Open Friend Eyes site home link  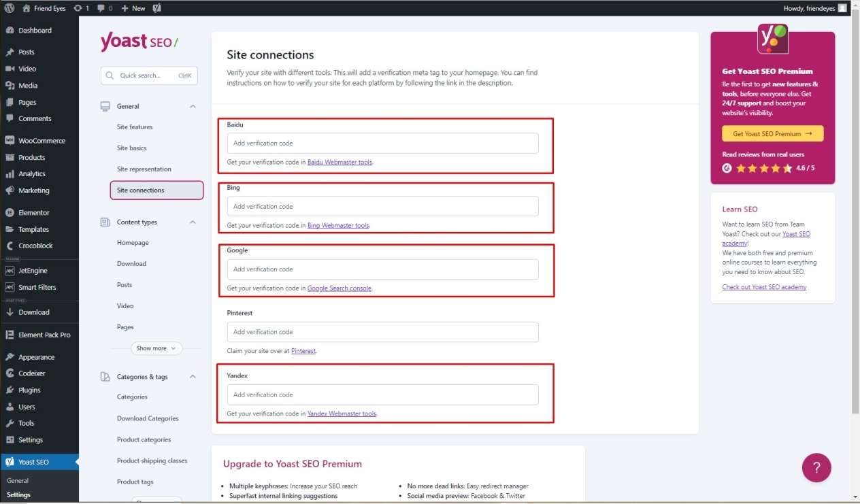point(45,8)
